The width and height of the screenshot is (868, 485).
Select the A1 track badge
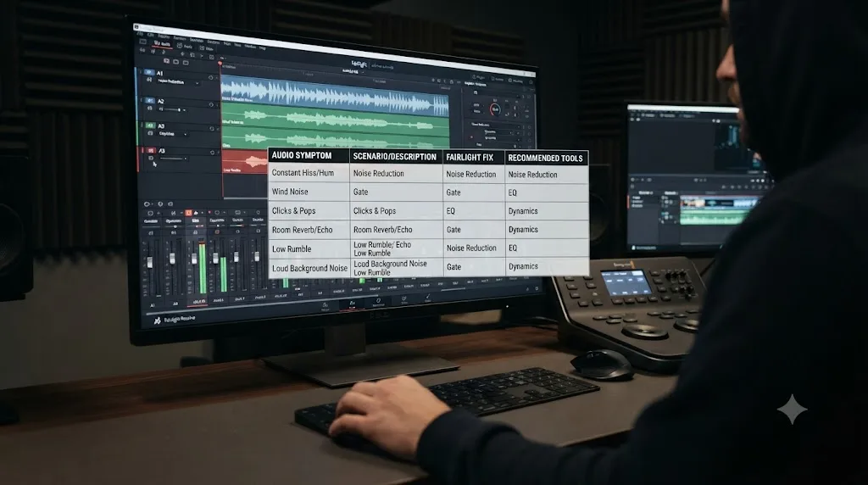[148, 72]
